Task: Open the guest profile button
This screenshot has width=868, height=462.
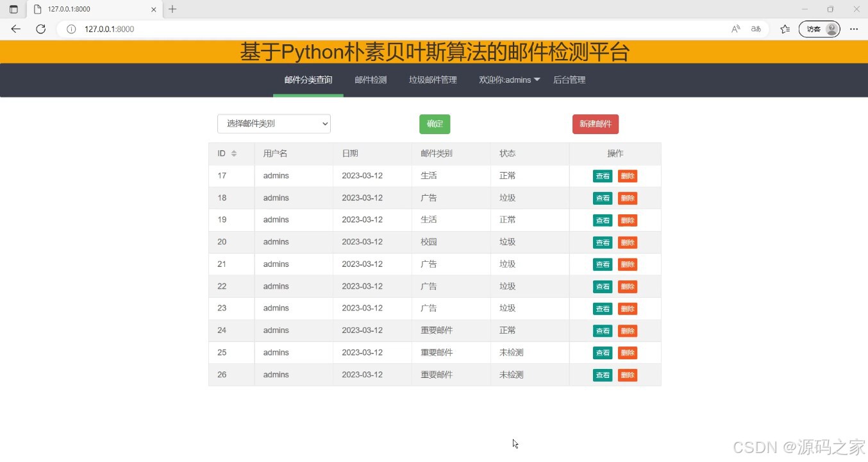Action: 819,29
